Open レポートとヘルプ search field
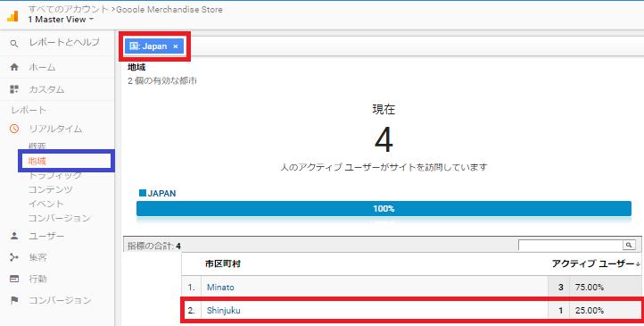 (64, 42)
